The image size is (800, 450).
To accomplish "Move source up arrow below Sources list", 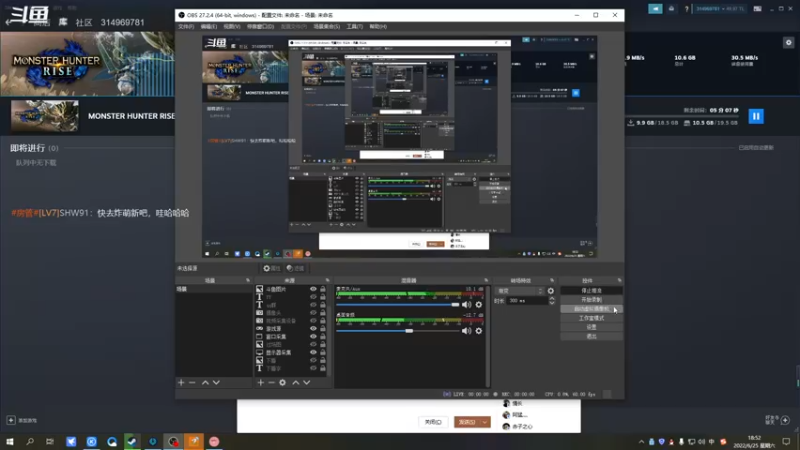I will click(295, 382).
